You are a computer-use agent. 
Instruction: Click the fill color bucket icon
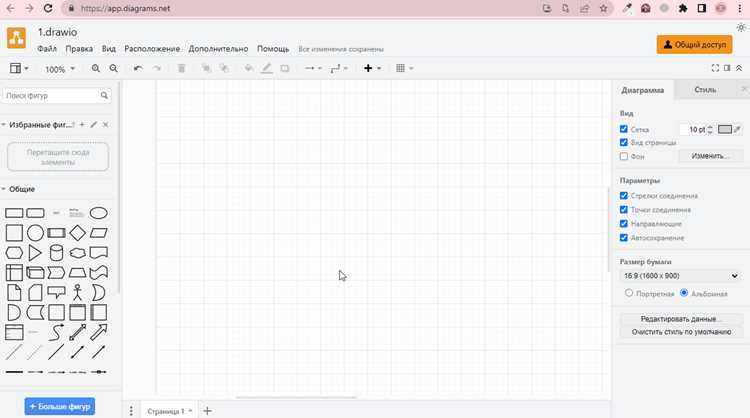point(249,68)
